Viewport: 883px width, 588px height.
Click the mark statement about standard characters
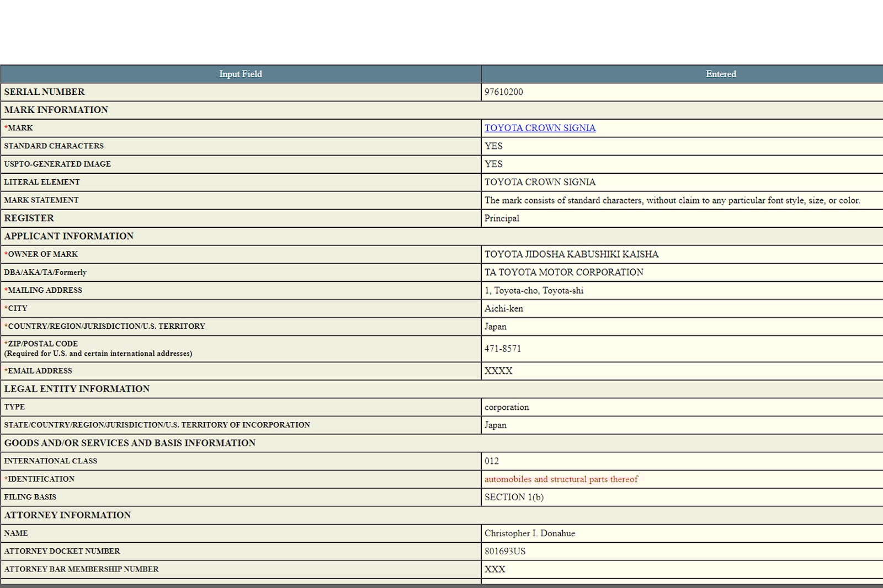[x=672, y=200]
